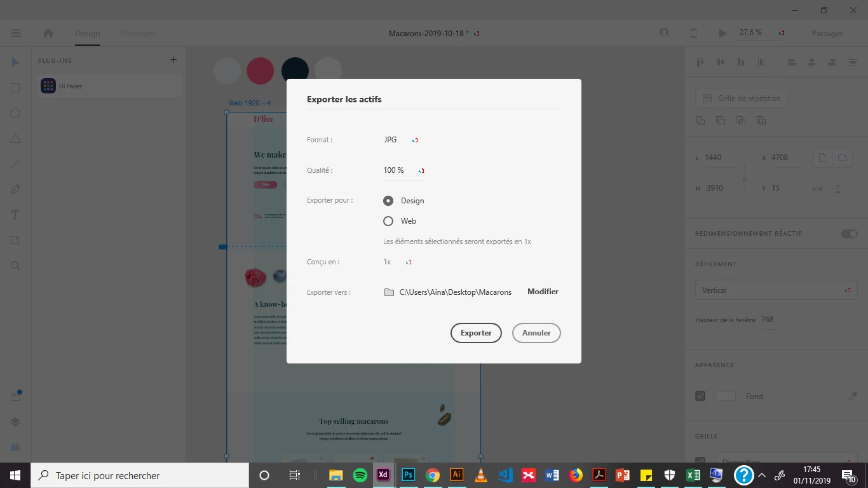Click the Grille de répétition button
The height and width of the screenshot is (488, 868).
tap(742, 98)
